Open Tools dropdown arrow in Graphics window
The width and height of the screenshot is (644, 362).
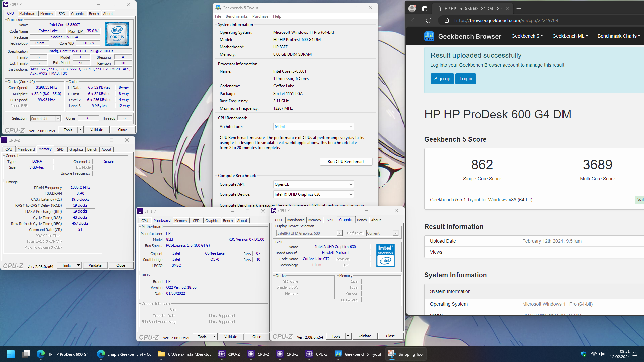point(348,336)
